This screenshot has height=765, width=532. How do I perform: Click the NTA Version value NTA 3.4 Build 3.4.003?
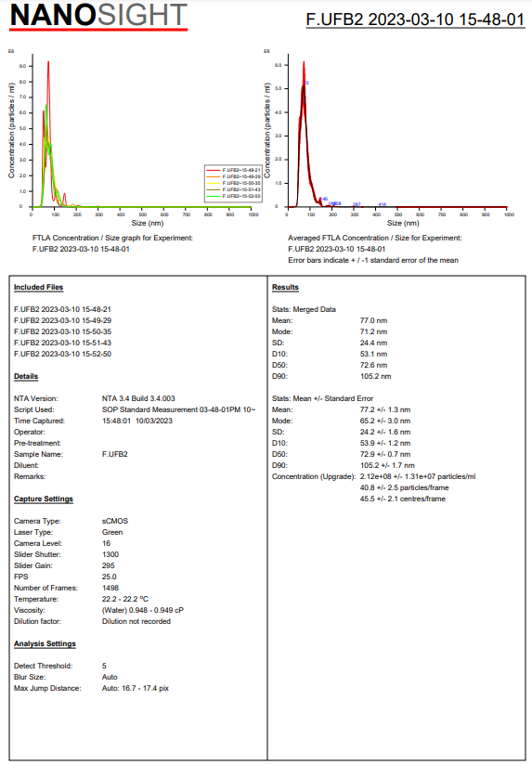138,398
